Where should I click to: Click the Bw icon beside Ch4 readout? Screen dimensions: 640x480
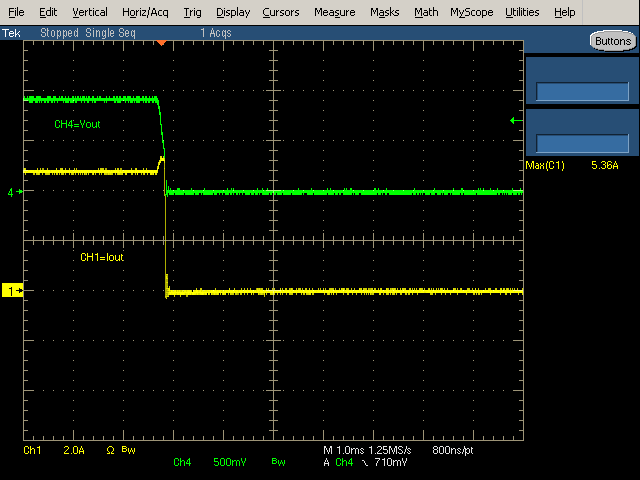click(x=276, y=462)
